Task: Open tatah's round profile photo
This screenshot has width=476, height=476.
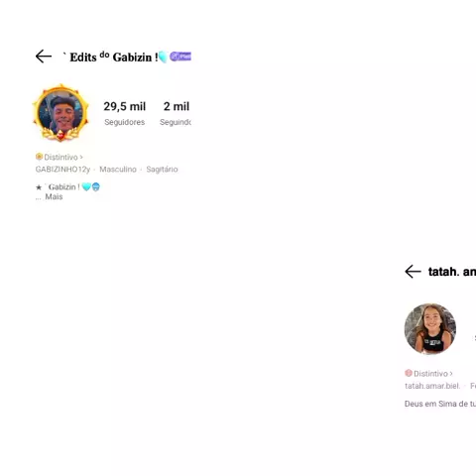Action: 430,328
